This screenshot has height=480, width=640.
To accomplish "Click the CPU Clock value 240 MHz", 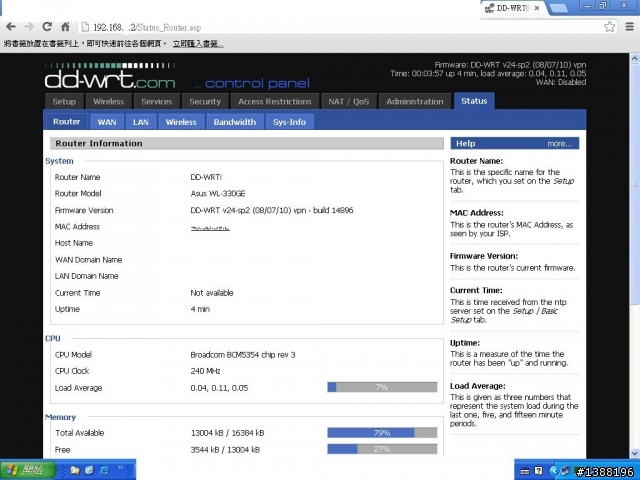I will pyautogui.click(x=205, y=371).
